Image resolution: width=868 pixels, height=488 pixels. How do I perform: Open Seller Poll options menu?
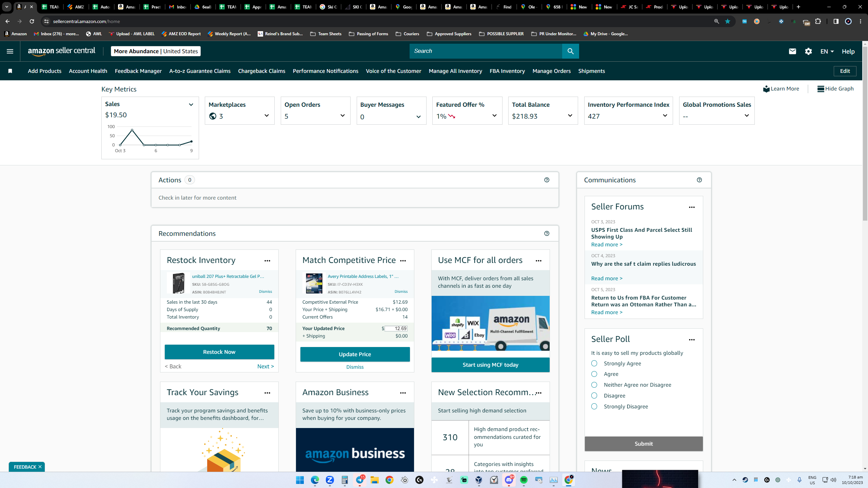coord(692,340)
